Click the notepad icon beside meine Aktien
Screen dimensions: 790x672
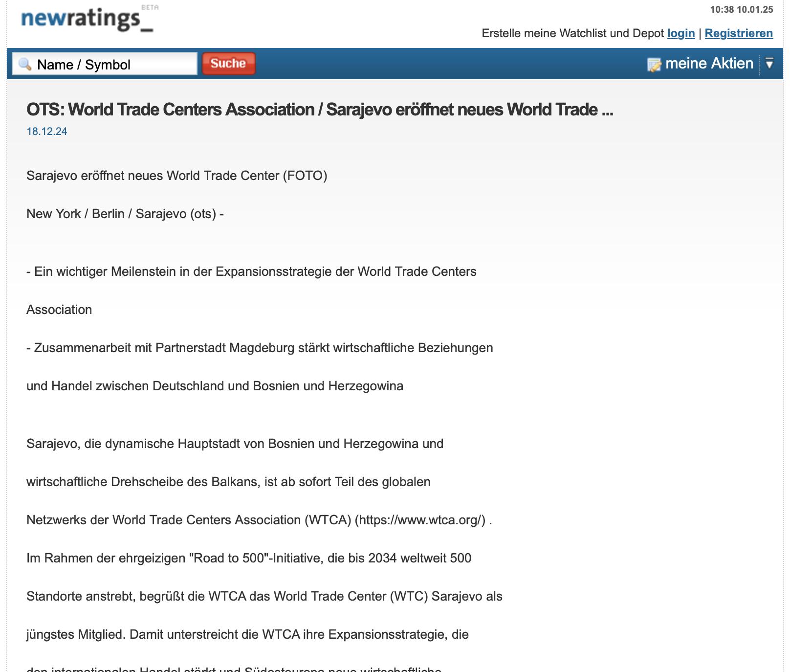click(654, 64)
